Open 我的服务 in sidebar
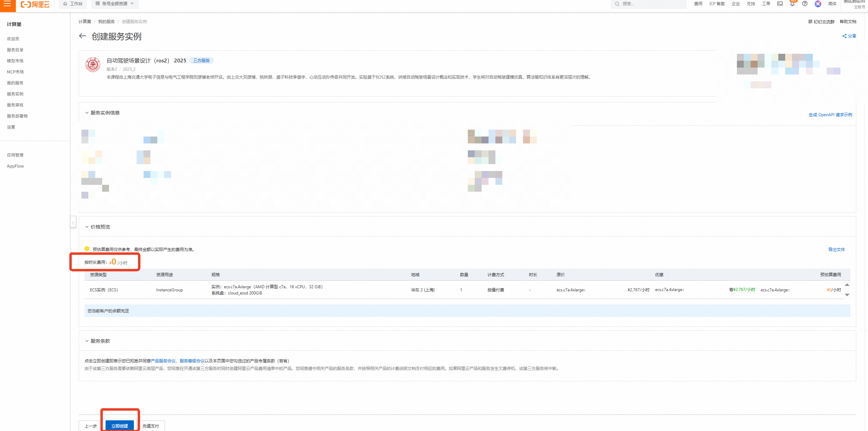This screenshot has height=431, width=868. 15,83
